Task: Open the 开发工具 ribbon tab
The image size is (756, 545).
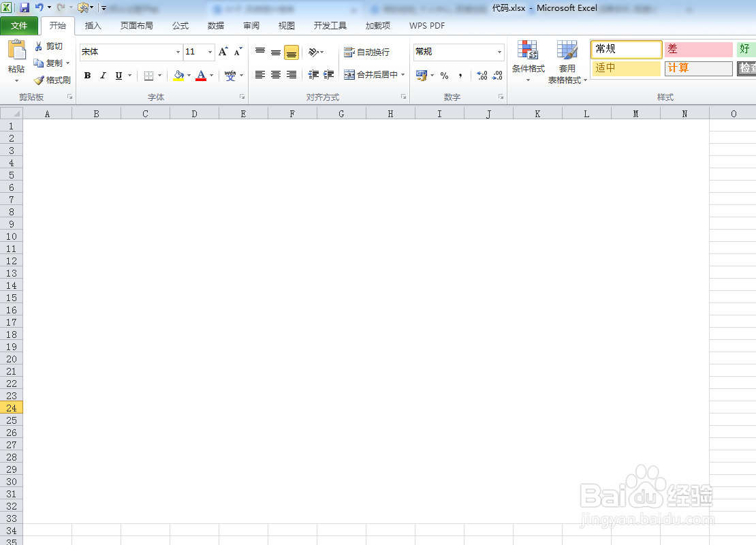Action: click(329, 26)
